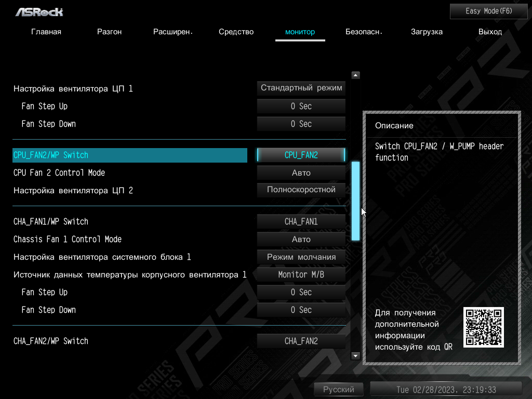Click the ASRock logo
The height and width of the screenshot is (399, 532).
click(39, 12)
